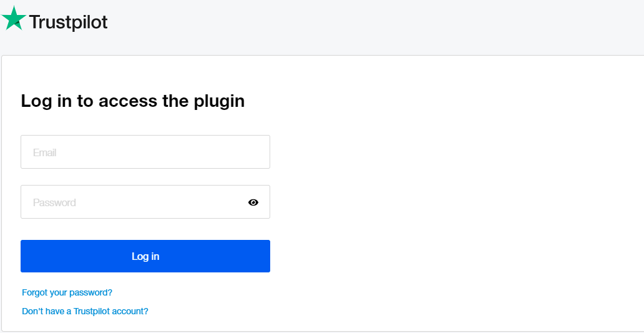Image resolution: width=644 pixels, height=333 pixels.
Task: Show password with the eye icon
Action: coord(253,202)
